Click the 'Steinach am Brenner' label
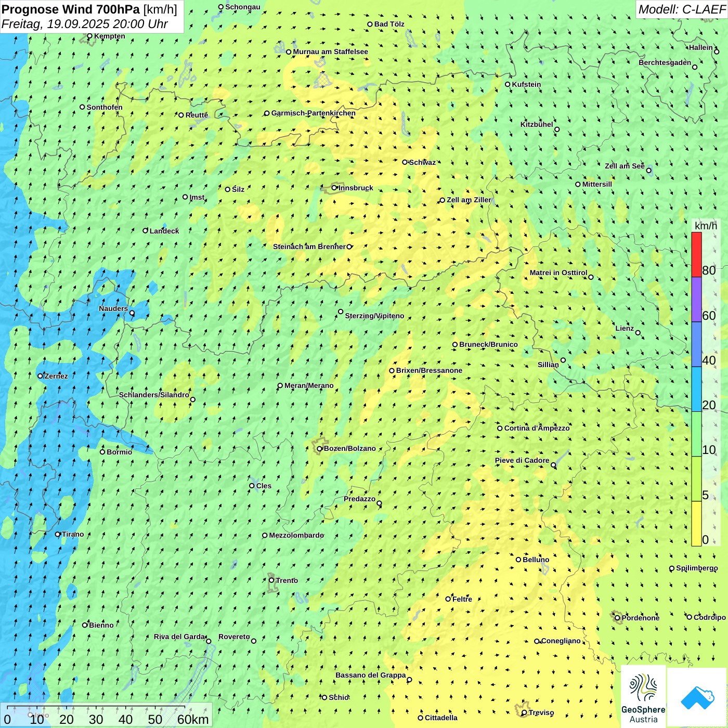The height and width of the screenshot is (728, 728). pyautogui.click(x=309, y=246)
